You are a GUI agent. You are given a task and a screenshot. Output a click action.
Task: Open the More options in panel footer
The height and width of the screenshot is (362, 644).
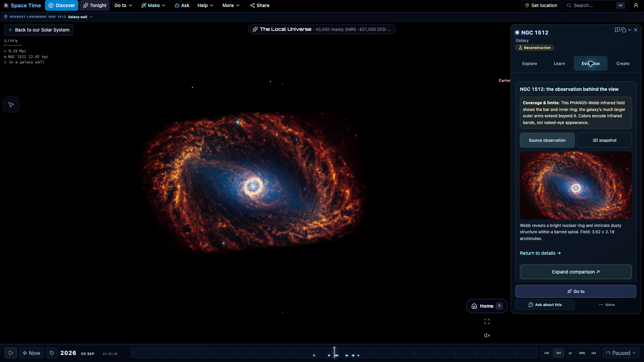607,305
